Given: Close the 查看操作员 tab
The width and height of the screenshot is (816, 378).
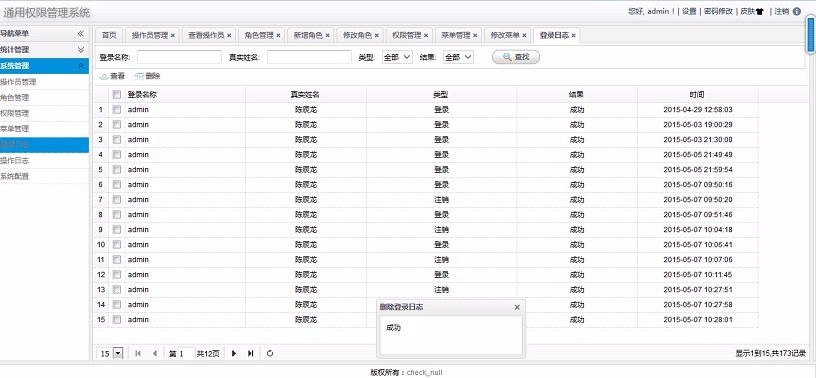Looking at the screenshot, I should coord(229,35).
